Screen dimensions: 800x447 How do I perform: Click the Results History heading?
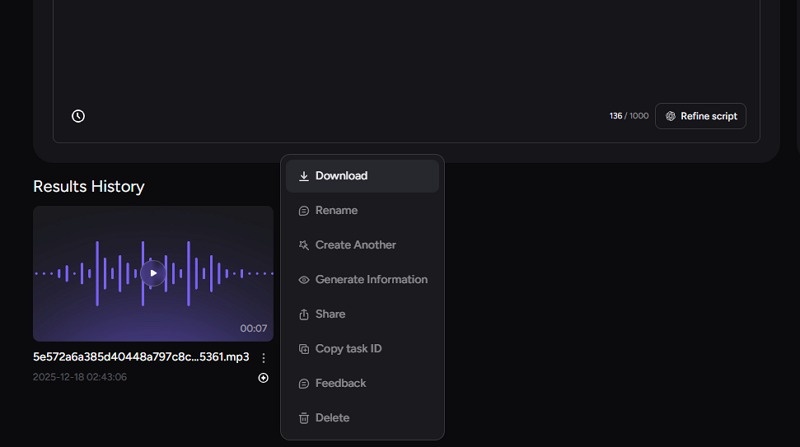click(x=89, y=186)
